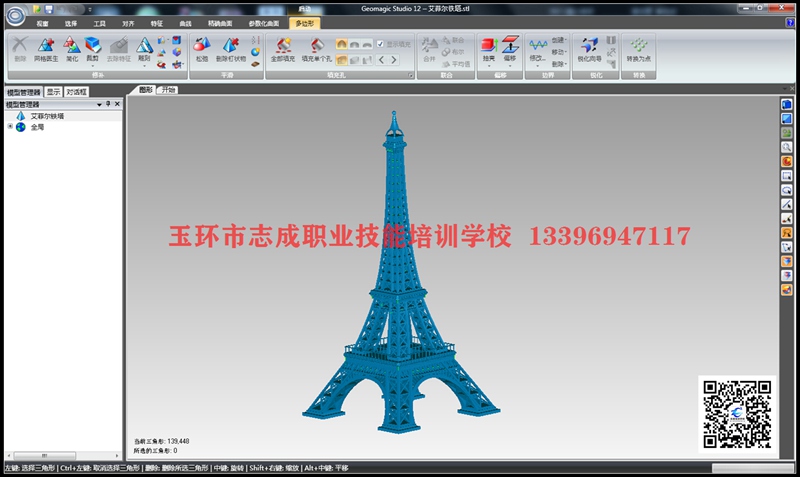Click the bottom orange icon in right toolbar
Viewport: 800px width, 477px height.
point(787,290)
